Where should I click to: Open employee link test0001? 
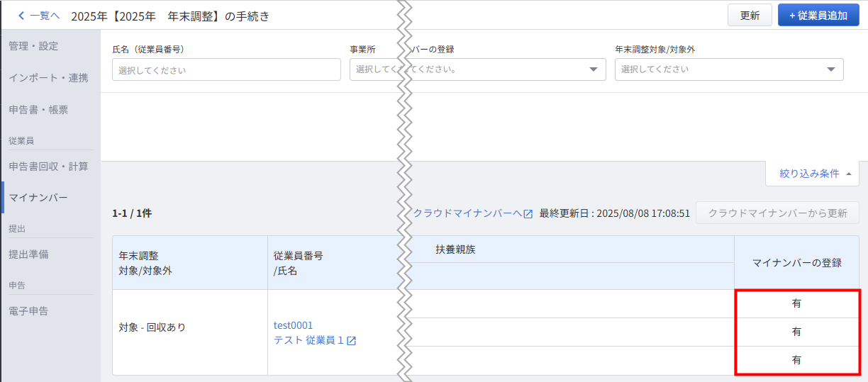pyautogui.click(x=293, y=325)
